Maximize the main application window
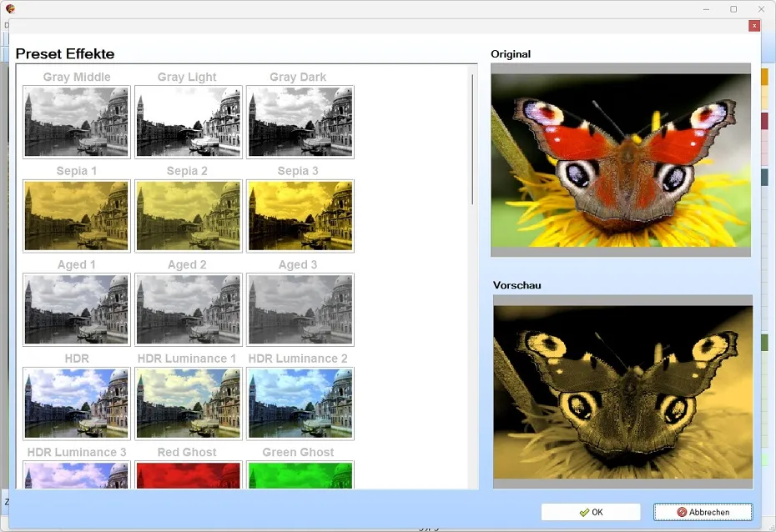The image size is (776, 532). tap(733, 9)
